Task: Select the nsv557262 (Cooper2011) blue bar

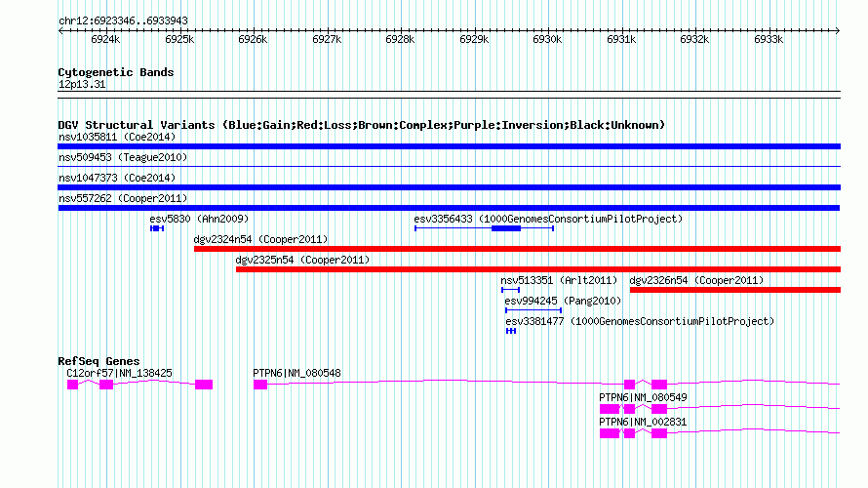Action: pos(449,208)
